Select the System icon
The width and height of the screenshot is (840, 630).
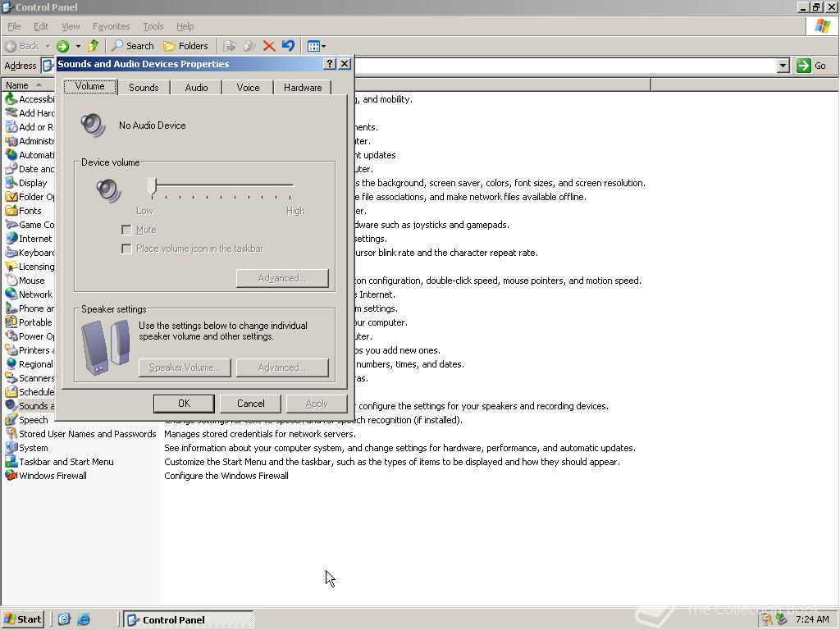tap(11, 448)
